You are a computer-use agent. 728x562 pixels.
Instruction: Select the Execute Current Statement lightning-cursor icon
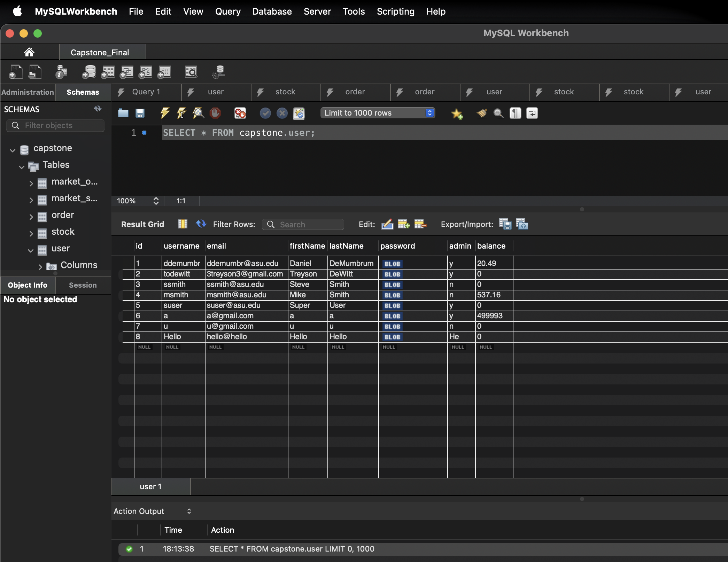pos(181,113)
